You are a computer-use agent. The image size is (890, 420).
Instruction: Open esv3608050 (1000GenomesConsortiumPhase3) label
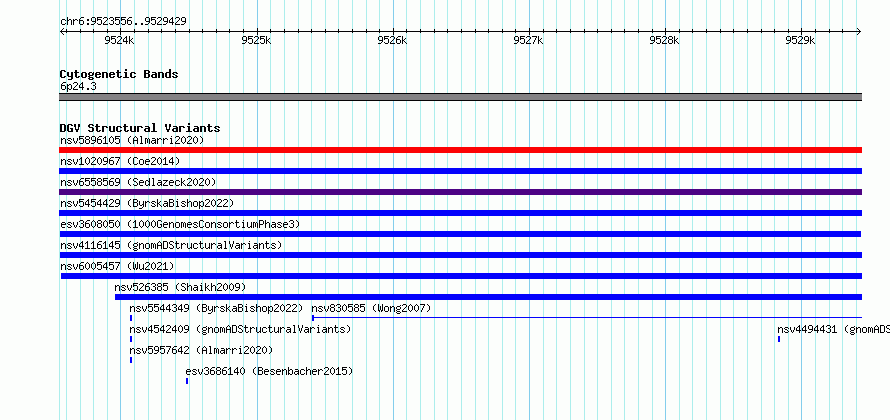pos(180,224)
